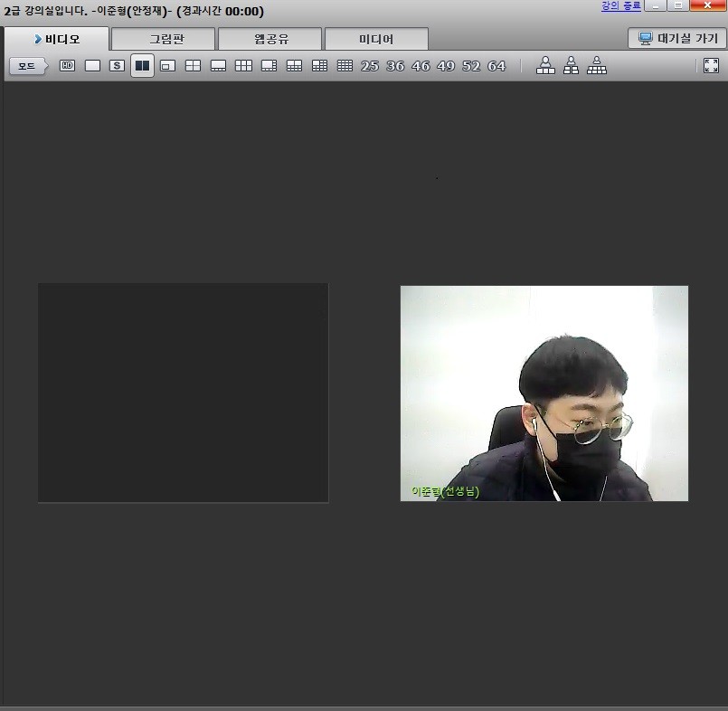Viewport: 728px width, 711px height.
Task: Choose the picture-in-picture layout icon
Action: point(167,66)
